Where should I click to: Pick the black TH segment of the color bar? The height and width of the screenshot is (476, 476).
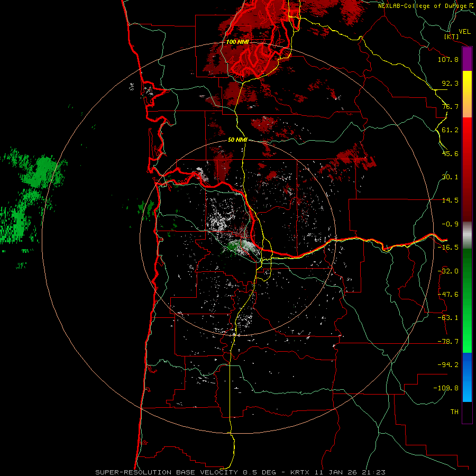(467, 412)
